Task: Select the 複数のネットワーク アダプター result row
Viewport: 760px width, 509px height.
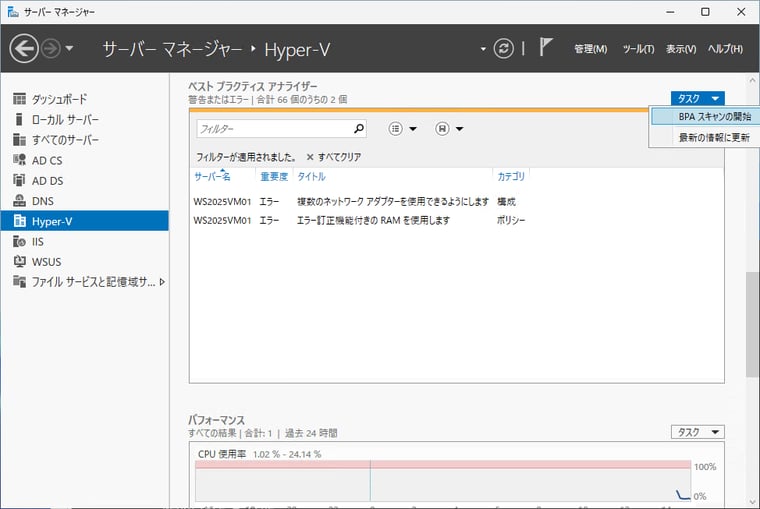Action: tap(457, 202)
